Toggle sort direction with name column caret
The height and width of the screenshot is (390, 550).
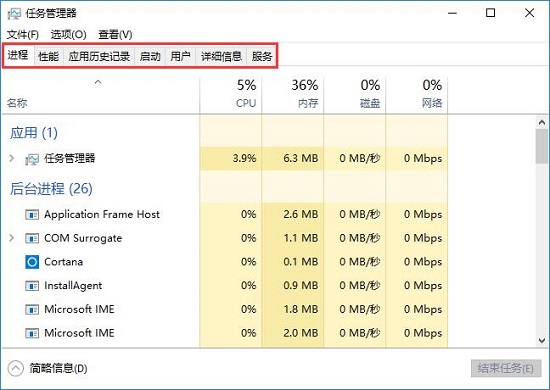pos(98,82)
